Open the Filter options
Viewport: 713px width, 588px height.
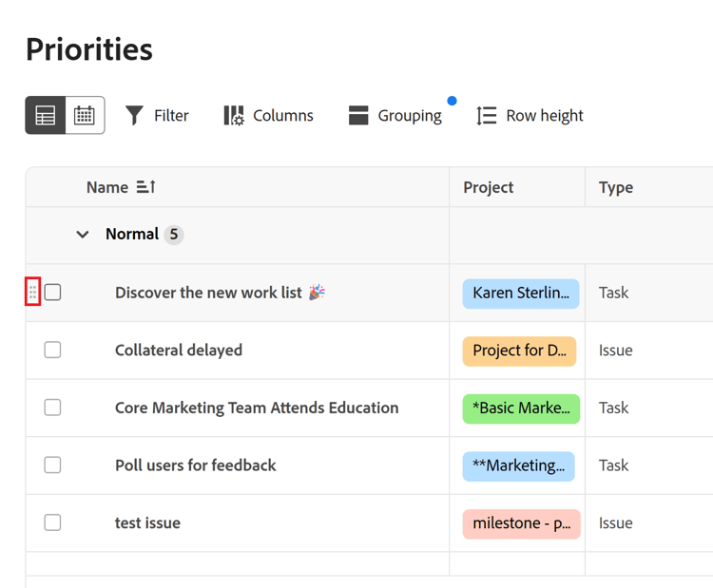click(x=157, y=116)
